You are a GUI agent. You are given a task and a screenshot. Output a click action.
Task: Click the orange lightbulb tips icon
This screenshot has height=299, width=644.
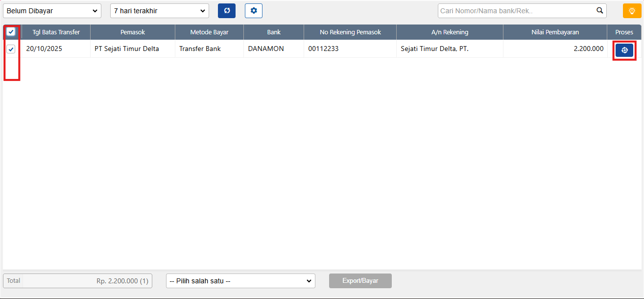pyautogui.click(x=632, y=11)
